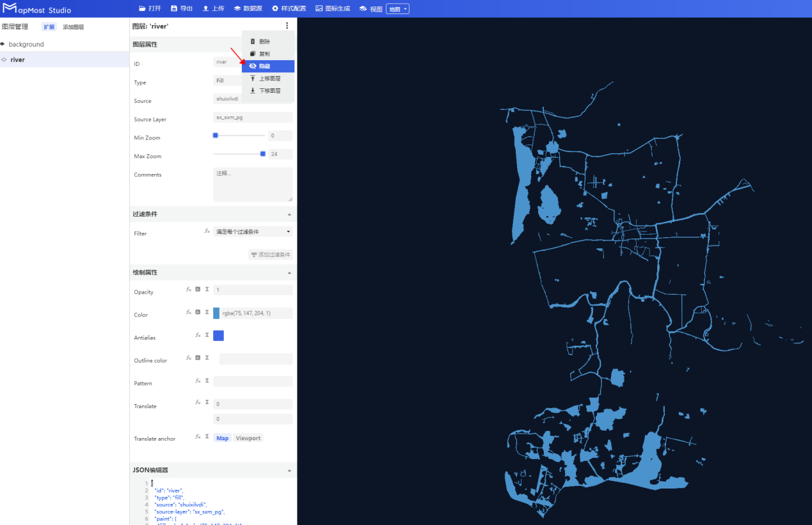This screenshot has height=525, width=812.
Task: Click the 打开 (Open) folder icon
Action: point(142,8)
